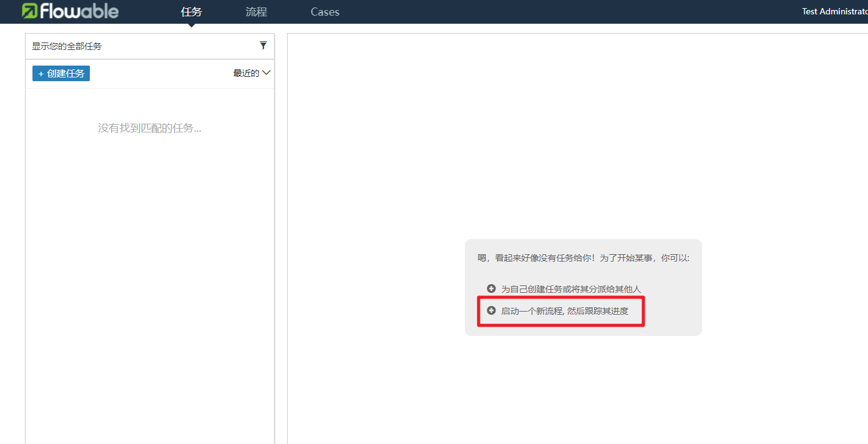This screenshot has height=444, width=868.
Task: Open the Test Administrator user menu
Action: [834, 11]
